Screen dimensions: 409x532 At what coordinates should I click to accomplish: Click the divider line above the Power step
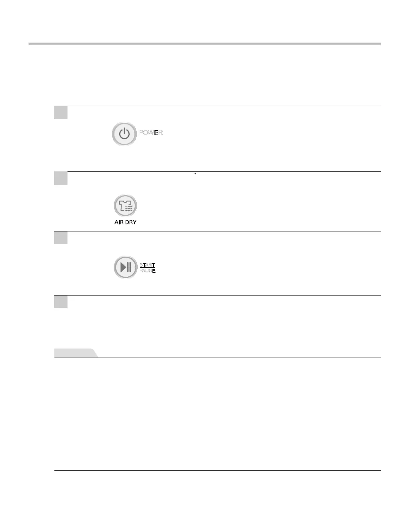point(224,106)
